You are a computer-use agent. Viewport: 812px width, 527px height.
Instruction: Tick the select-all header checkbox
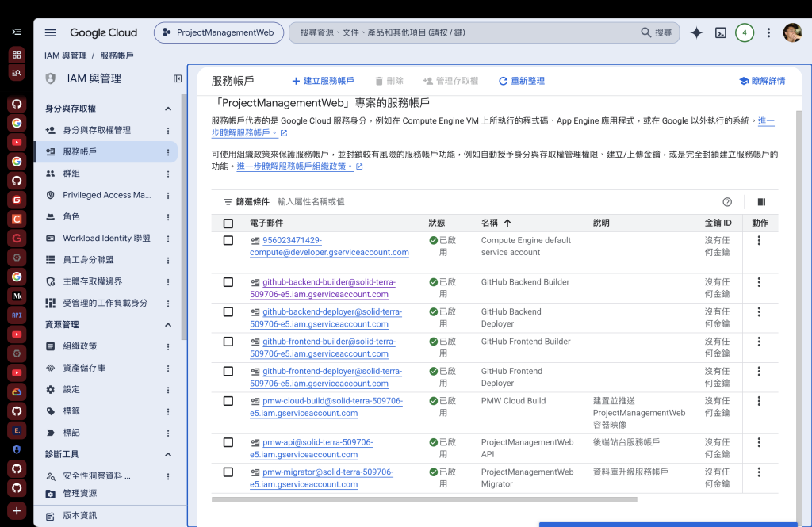(x=228, y=223)
